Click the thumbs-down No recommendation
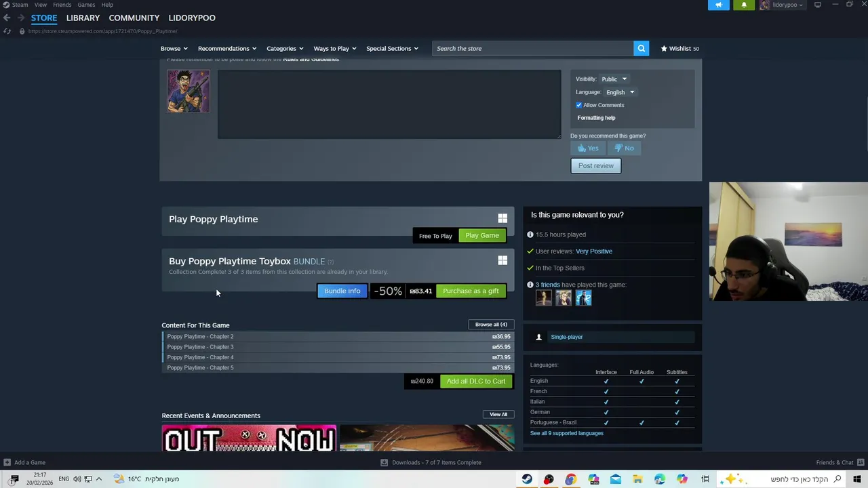This screenshot has height=488, width=868. [x=624, y=148]
